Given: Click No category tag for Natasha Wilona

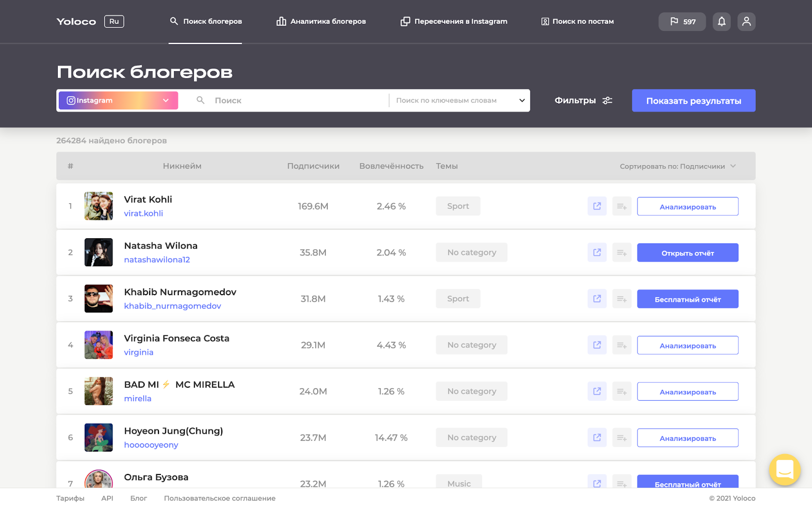Looking at the screenshot, I should point(471,252).
